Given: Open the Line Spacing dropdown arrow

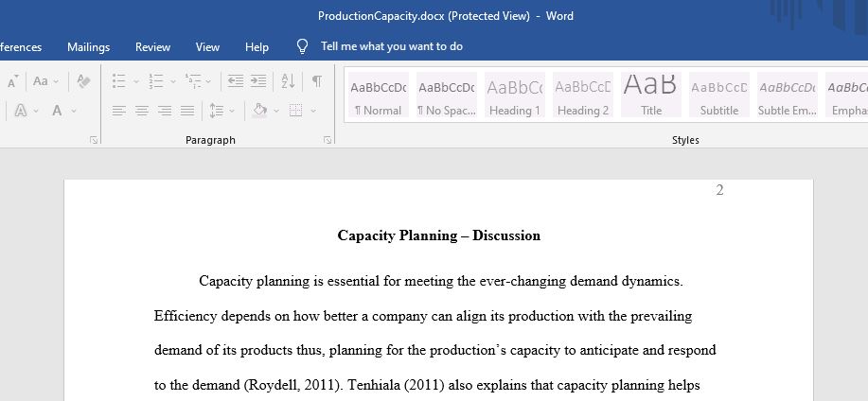Looking at the screenshot, I should coord(232,112).
